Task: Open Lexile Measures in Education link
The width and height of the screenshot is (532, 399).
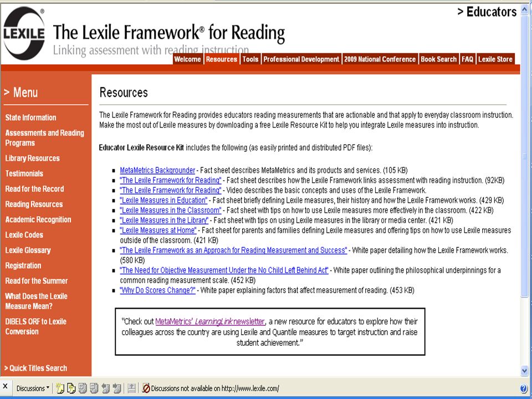Action: (x=163, y=200)
